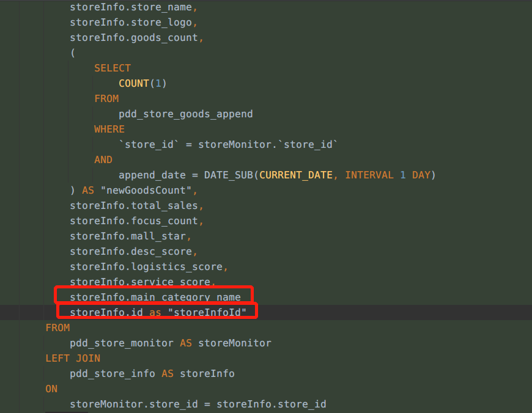The image size is (532, 413).
Task: Click the storeInfo.mall_star line
Action: click(130, 236)
